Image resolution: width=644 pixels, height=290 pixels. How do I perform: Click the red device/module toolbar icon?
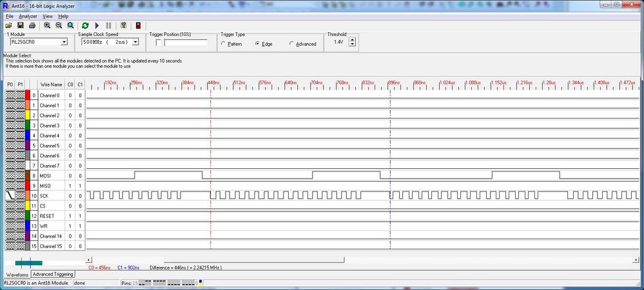[x=138, y=26]
